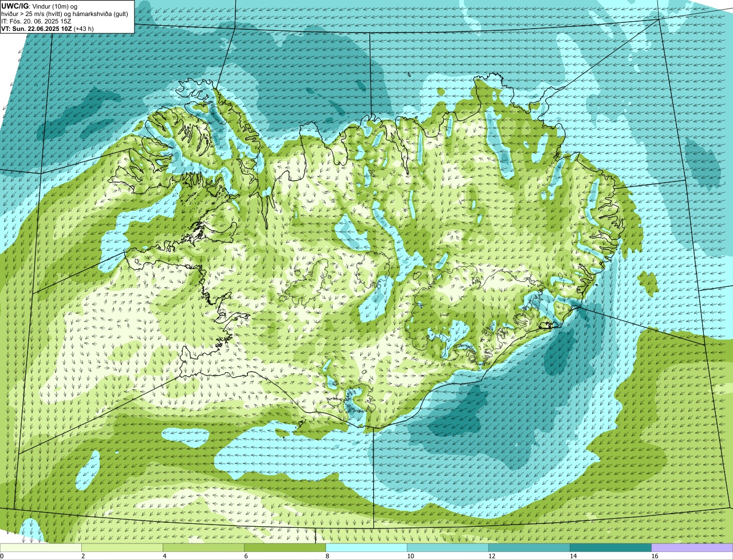The height and width of the screenshot is (560, 733).
Task: Click the above-16 m/s lavender legend swatch
Action: [692, 548]
